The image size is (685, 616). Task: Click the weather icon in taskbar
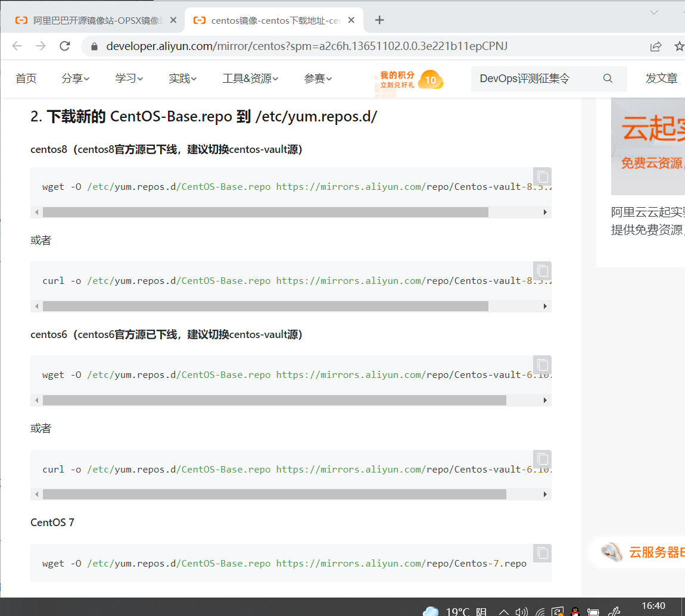point(431,611)
